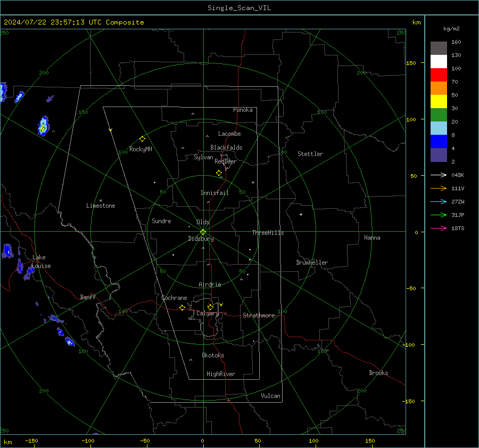
Task: Click the Airdrie town label
Action: click(x=210, y=284)
